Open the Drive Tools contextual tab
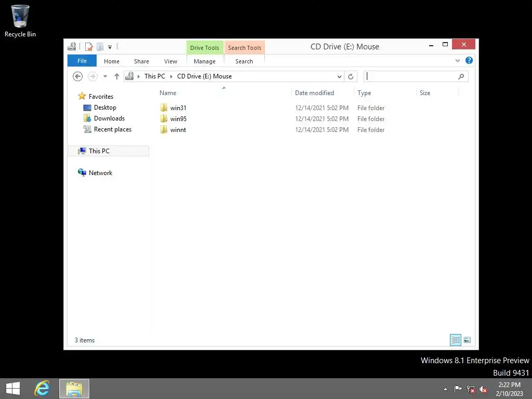 point(205,47)
